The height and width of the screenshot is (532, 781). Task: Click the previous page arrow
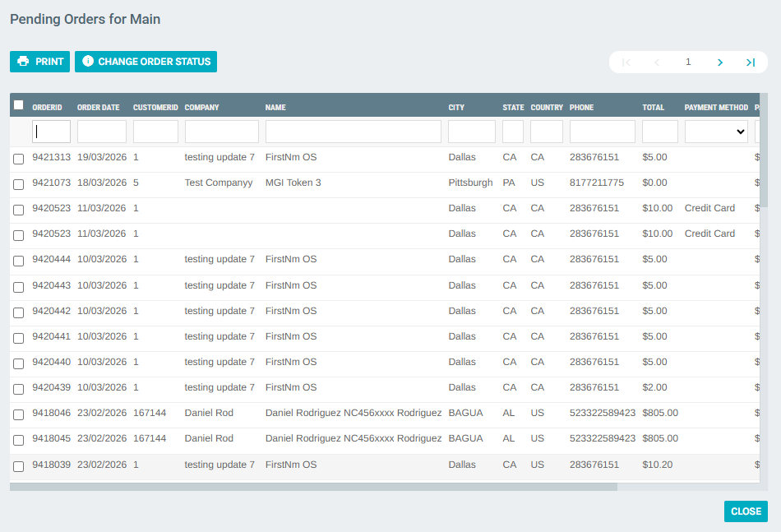(x=657, y=62)
